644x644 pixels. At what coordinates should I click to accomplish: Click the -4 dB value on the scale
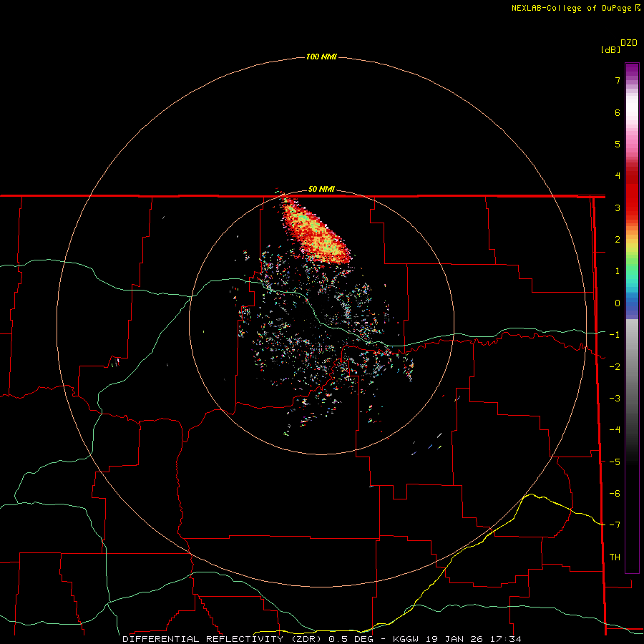(x=615, y=430)
